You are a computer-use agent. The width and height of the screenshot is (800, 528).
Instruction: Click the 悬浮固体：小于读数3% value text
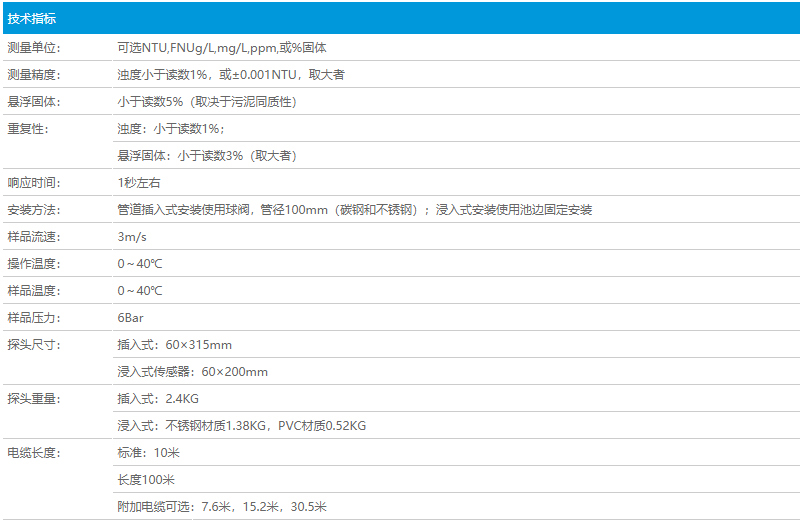click(x=206, y=156)
